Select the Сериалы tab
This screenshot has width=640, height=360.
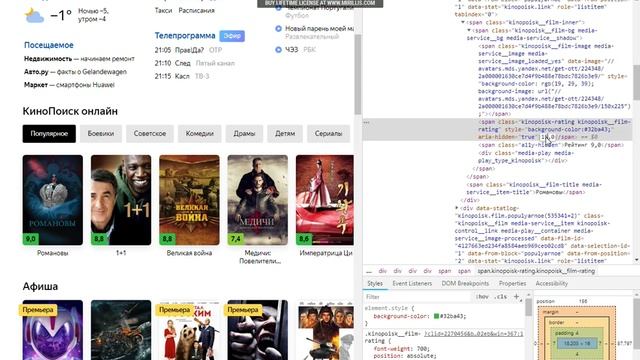point(328,134)
